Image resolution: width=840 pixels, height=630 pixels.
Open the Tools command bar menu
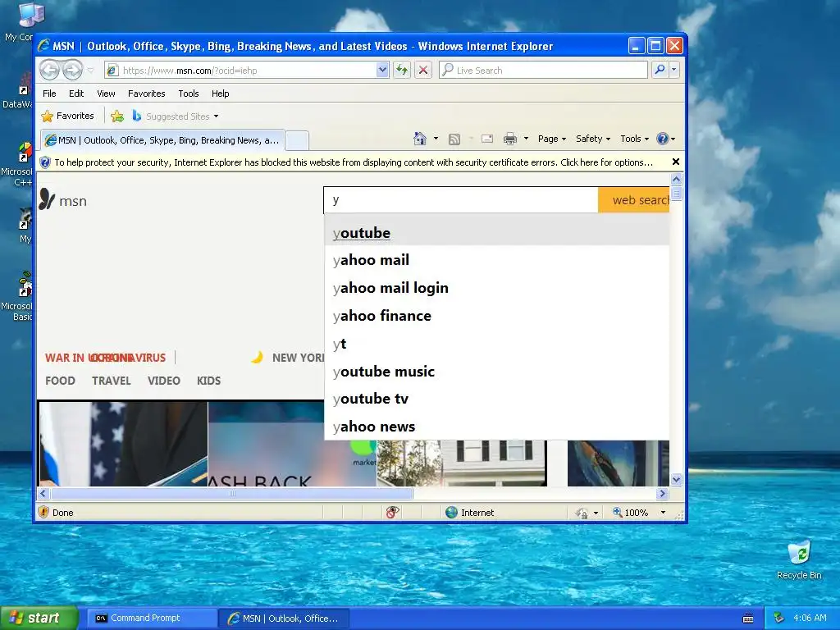(634, 139)
